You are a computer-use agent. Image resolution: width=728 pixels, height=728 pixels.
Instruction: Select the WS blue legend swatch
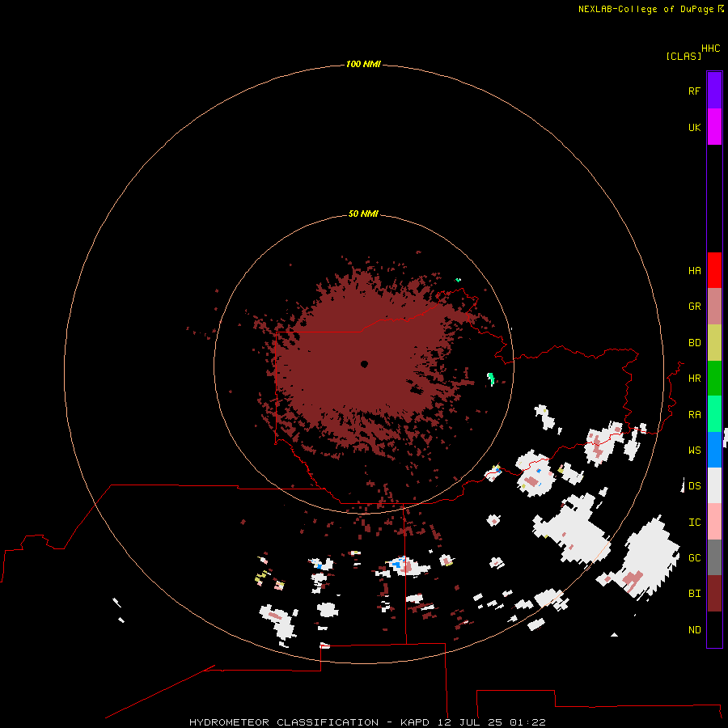pyautogui.click(x=714, y=450)
